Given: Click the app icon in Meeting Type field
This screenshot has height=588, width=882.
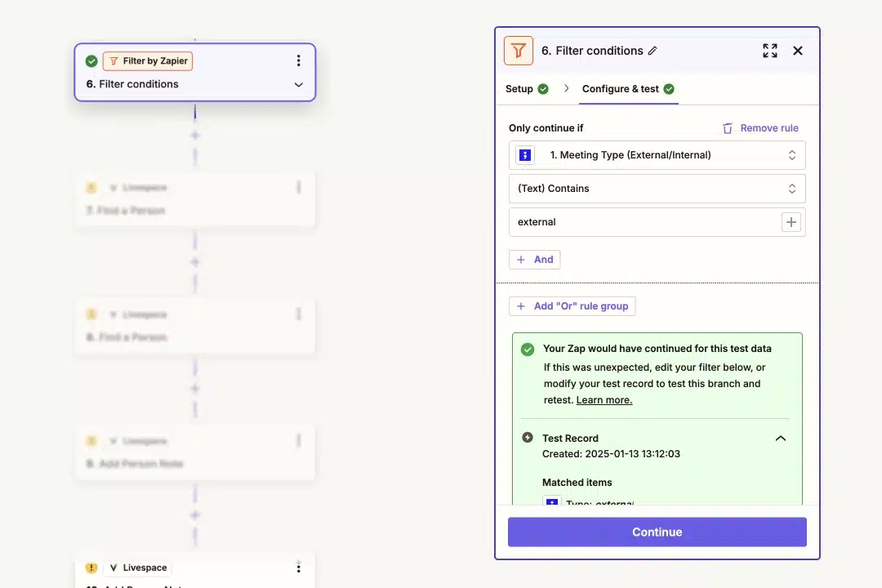Looking at the screenshot, I should [525, 154].
